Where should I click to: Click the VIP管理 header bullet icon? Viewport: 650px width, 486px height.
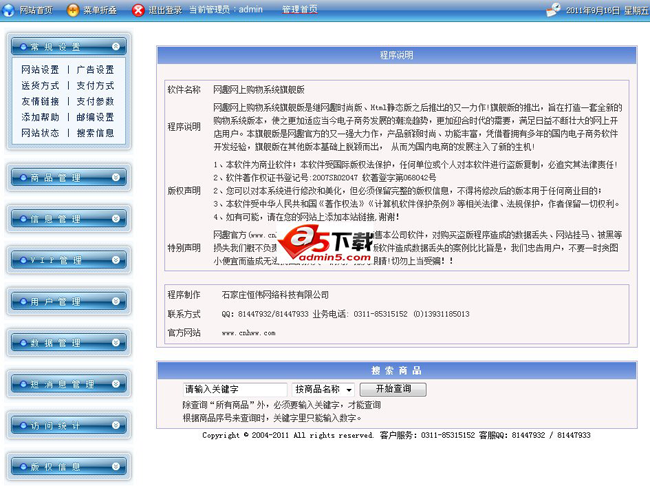pyautogui.click(x=23, y=260)
